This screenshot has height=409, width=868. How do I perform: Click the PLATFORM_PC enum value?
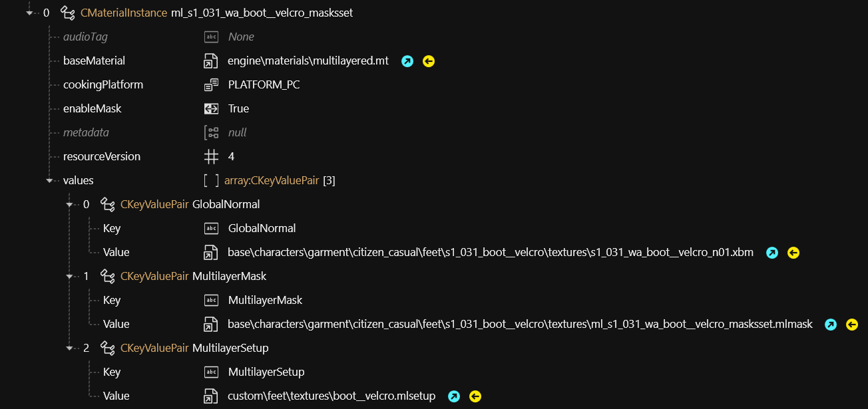264,84
